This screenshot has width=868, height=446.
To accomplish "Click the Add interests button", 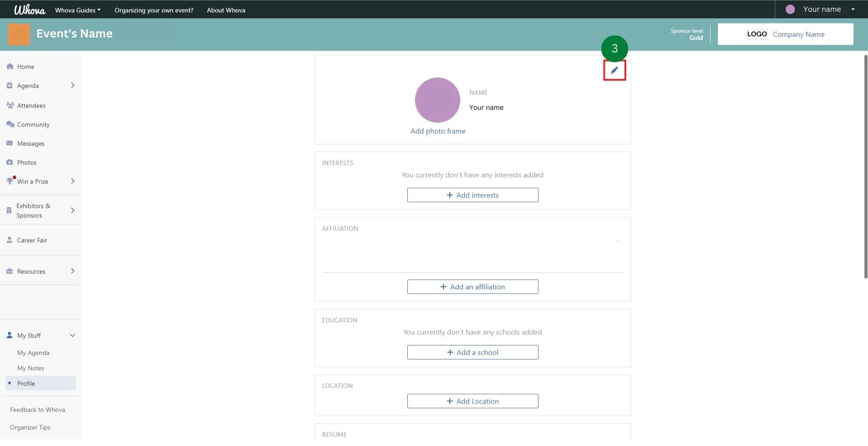I will tap(472, 195).
